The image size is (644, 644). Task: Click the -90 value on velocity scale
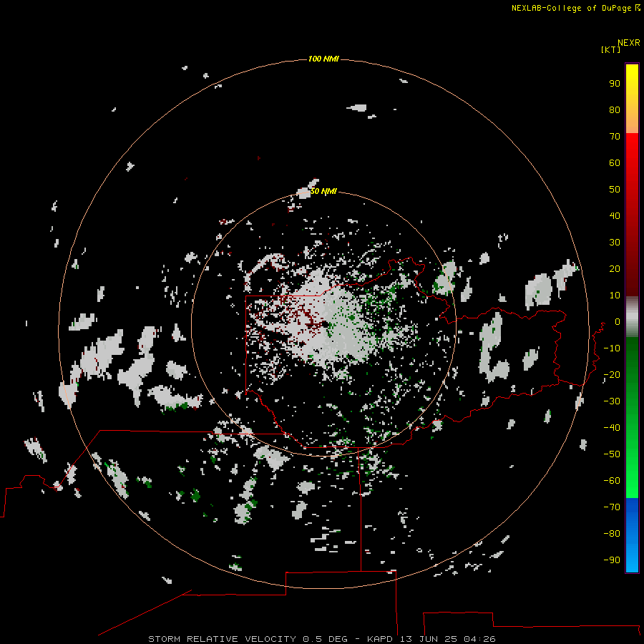point(612,560)
